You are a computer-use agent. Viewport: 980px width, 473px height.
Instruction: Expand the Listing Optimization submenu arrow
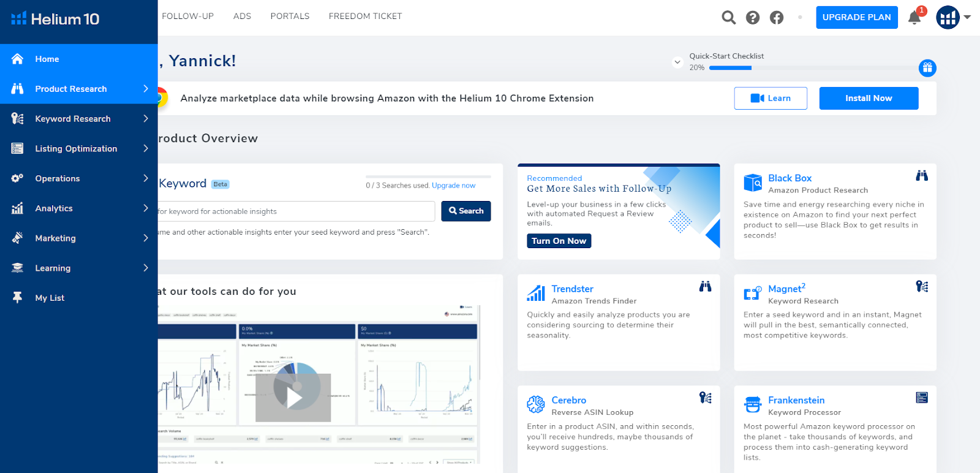[146, 148]
